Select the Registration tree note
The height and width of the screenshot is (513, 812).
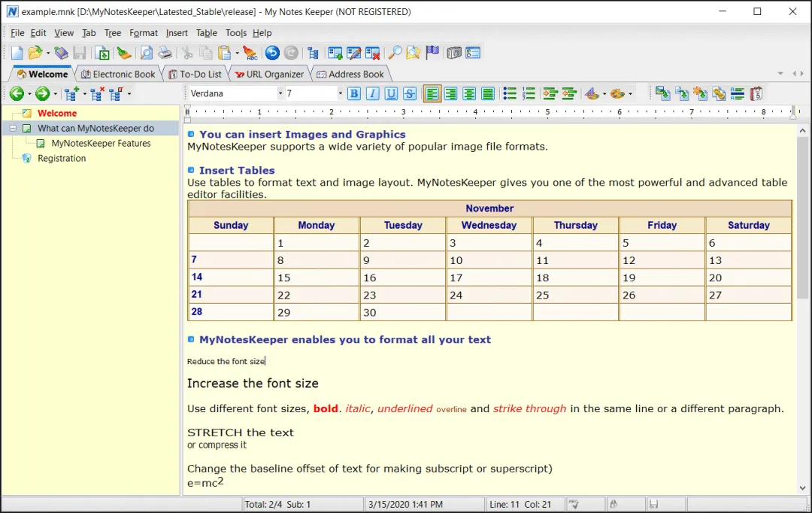tap(62, 159)
